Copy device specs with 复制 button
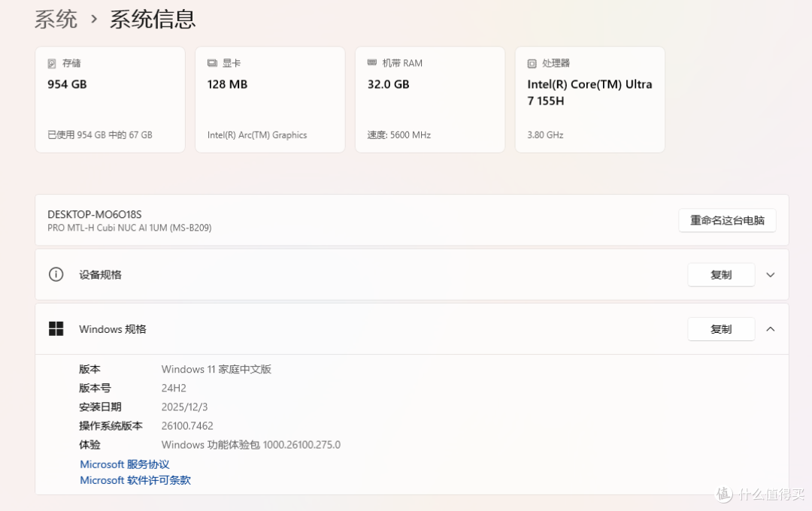 [721, 275]
